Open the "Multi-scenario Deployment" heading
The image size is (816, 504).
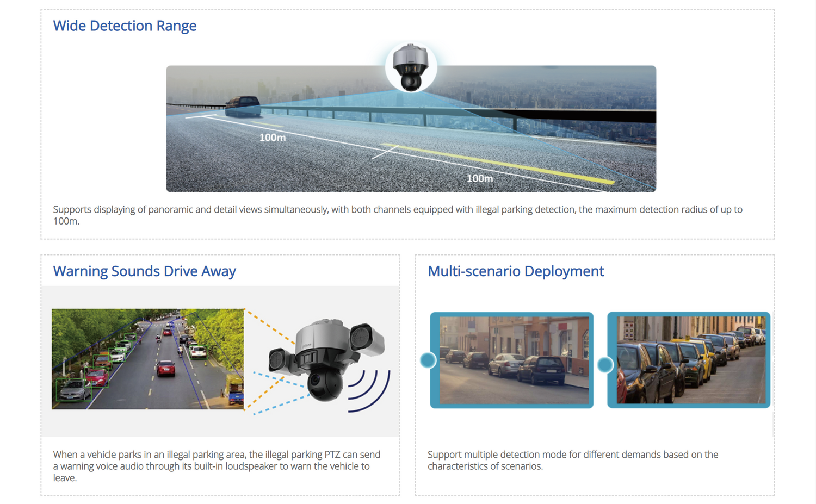pos(515,271)
